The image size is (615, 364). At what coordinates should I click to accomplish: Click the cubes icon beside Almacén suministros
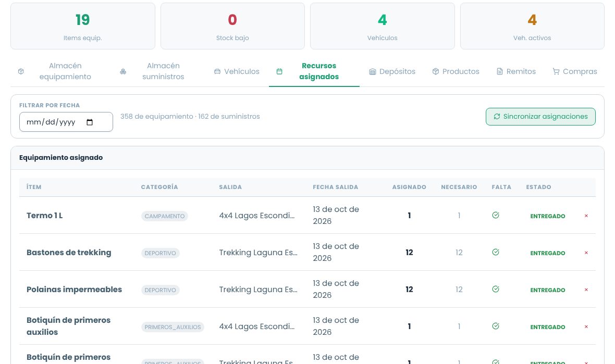pos(123,71)
